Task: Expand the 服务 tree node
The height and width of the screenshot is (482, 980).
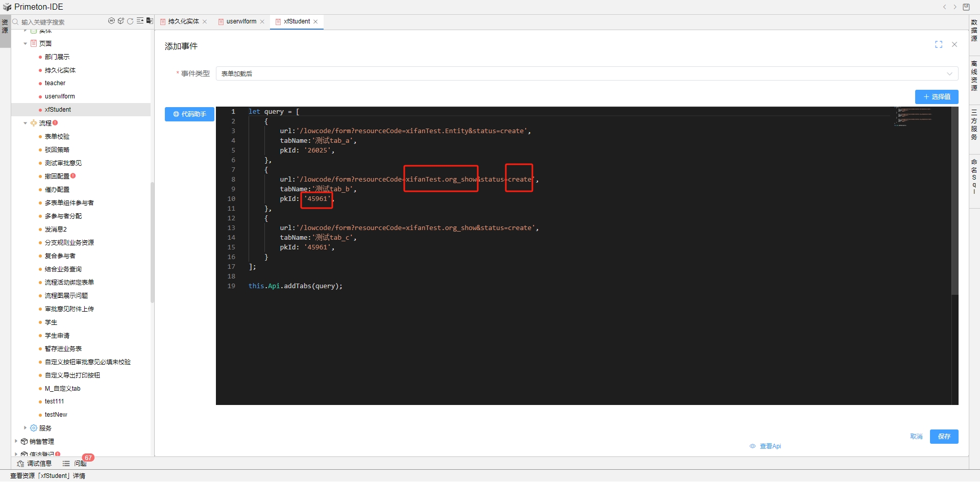Action: click(25, 428)
